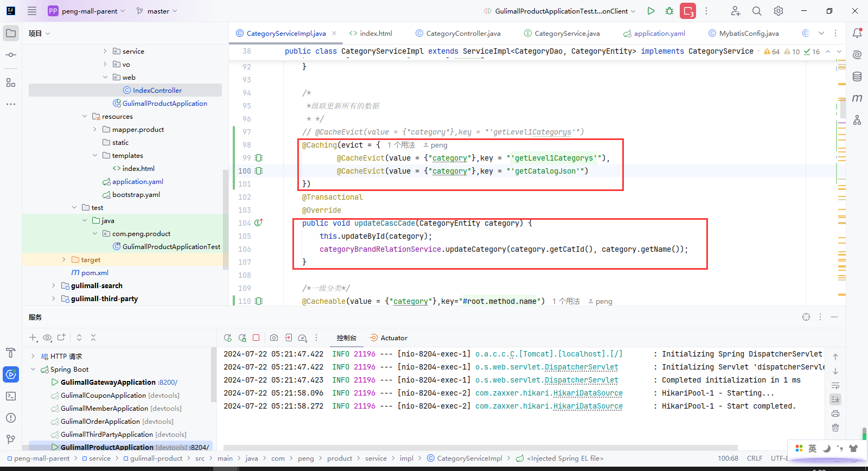Click the override gutter marker on line 104

pos(259,222)
